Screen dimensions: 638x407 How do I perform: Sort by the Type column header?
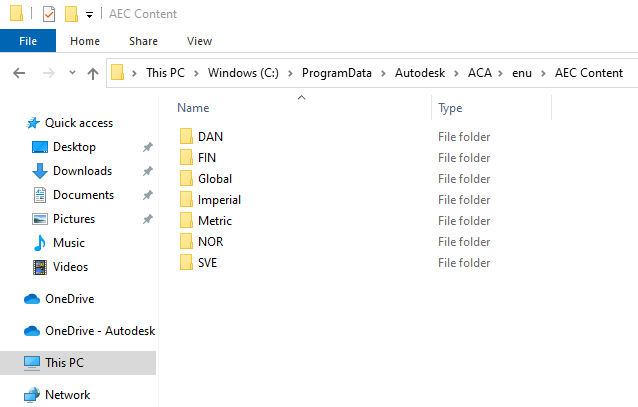coord(450,108)
